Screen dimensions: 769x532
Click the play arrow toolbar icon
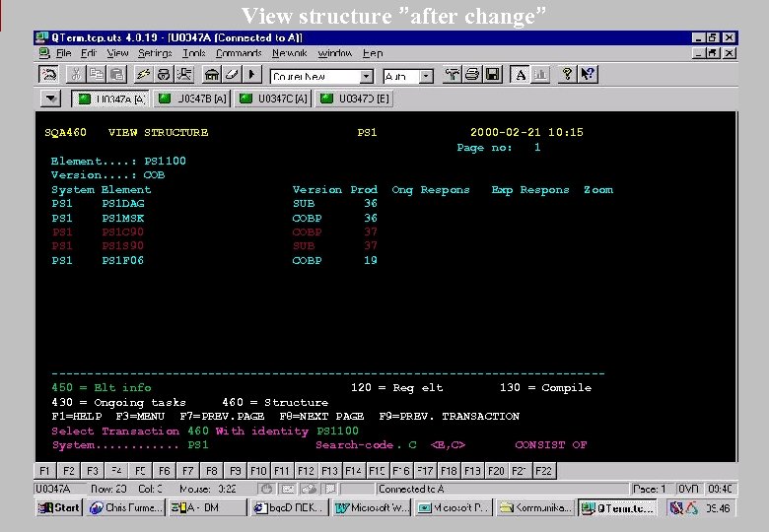click(252, 75)
